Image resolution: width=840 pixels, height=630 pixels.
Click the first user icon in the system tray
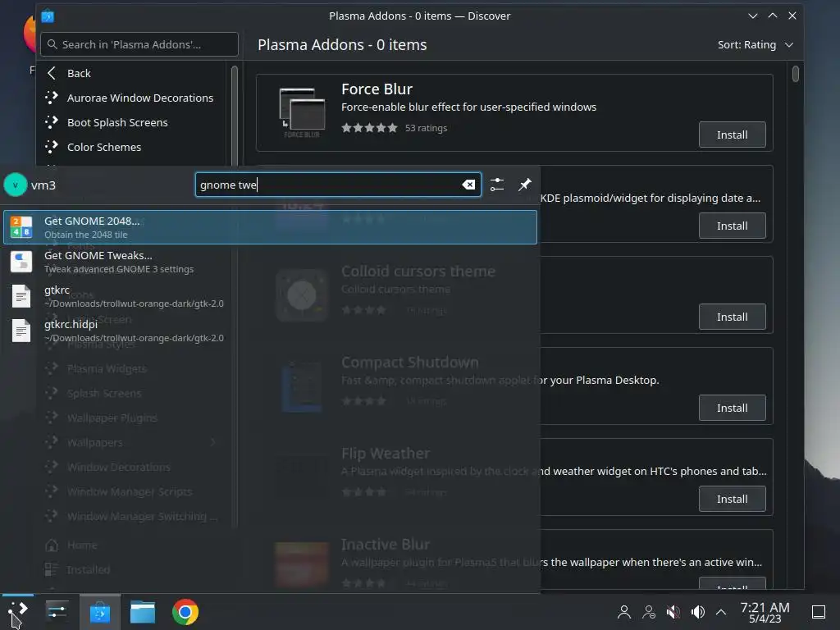tap(624, 612)
